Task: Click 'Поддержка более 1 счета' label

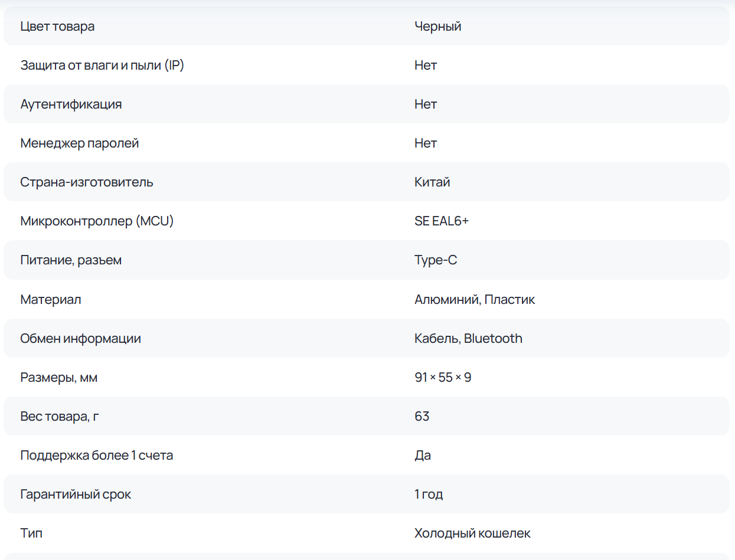Action: pyautogui.click(x=96, y=456)
